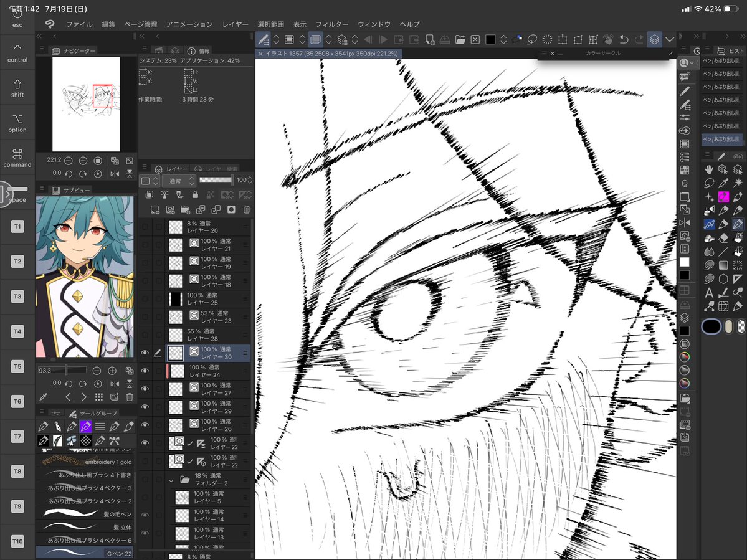The width and height of the screenshot is (747, 560).
Task: Tap the T1 shortcut button
Action: 17,226
